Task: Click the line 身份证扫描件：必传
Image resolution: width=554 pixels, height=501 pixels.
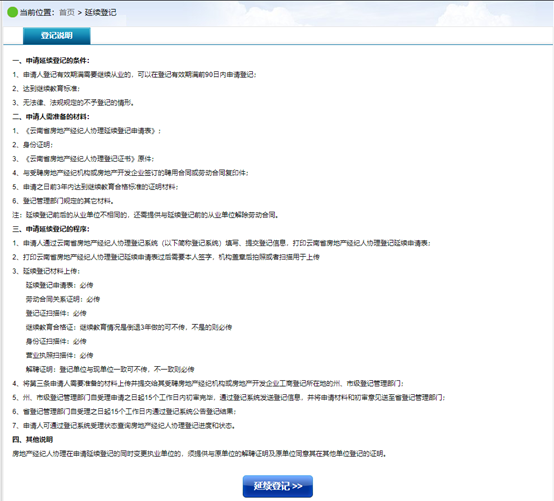Action: 56,342
